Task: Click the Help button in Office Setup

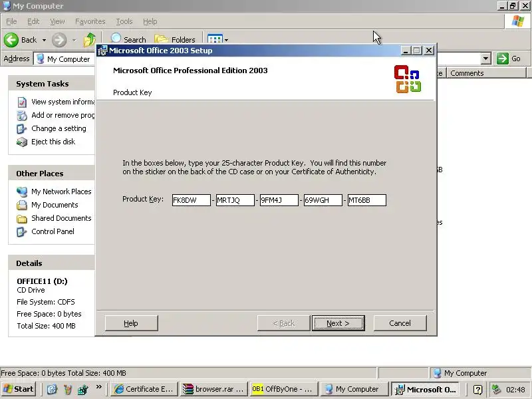Action: point(131,323)
